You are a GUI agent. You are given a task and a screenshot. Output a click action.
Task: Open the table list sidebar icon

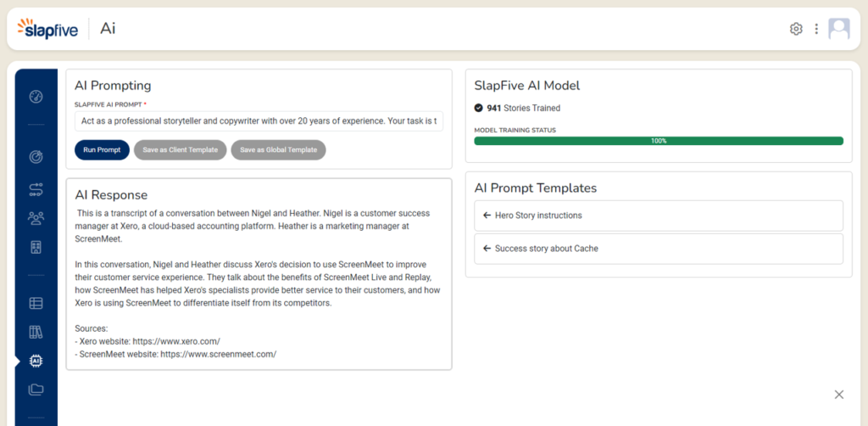point(36,303)
